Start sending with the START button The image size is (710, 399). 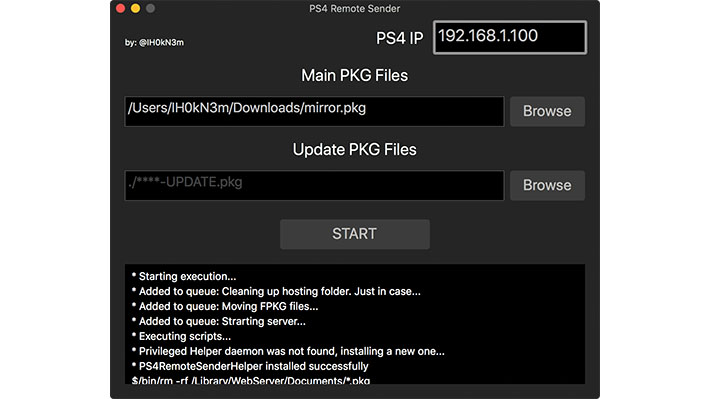point(355,234)
